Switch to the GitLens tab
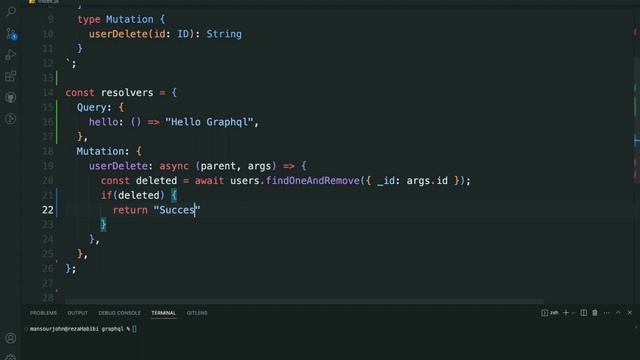The width and height of the screenshot is (640, 360). 197,313
